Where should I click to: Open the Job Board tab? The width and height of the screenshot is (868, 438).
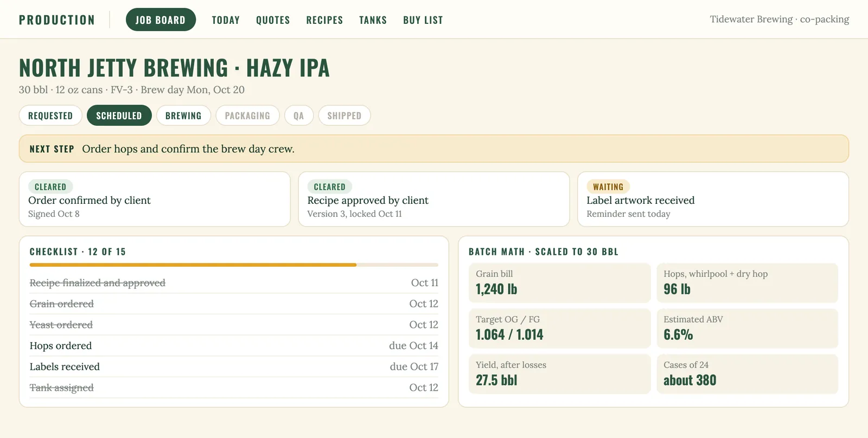161,20
